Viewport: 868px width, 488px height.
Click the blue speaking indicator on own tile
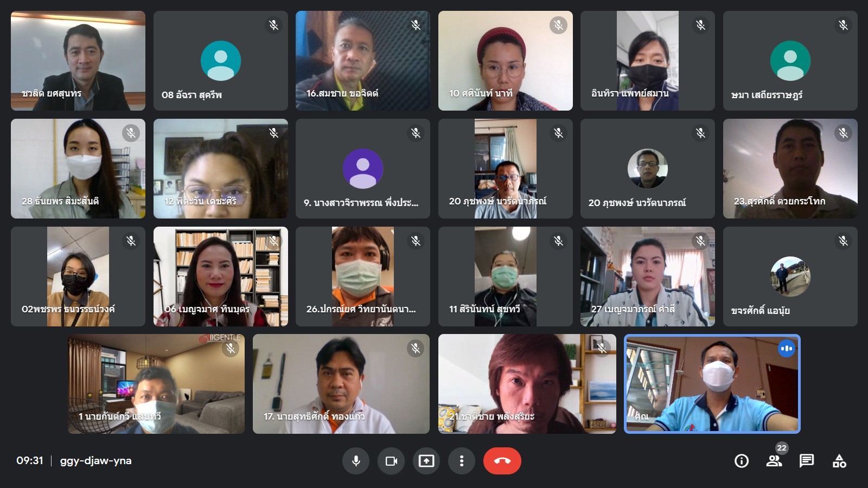pos(787,349)
